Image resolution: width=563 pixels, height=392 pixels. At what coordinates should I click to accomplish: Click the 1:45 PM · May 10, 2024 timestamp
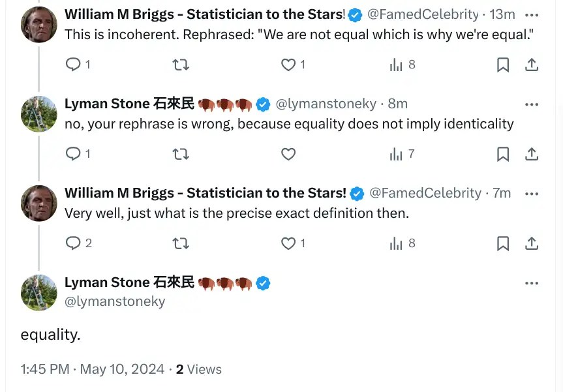pyautogui.click(x=92, y=369)
